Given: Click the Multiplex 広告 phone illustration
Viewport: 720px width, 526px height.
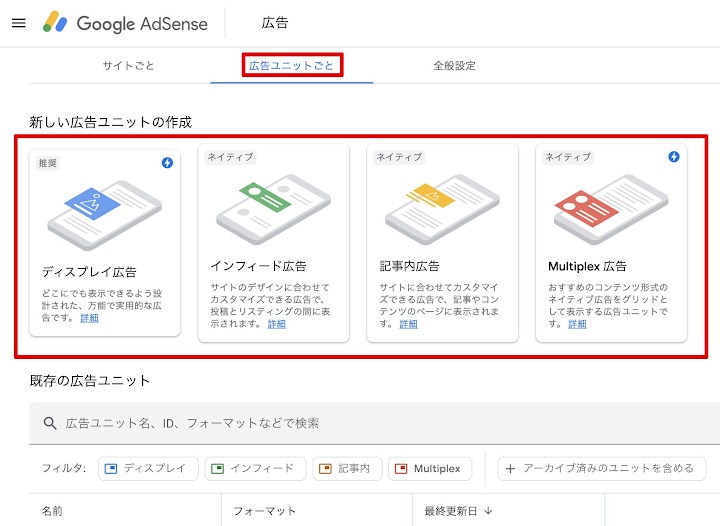Looking at the screenshot, I should (611, 209).
